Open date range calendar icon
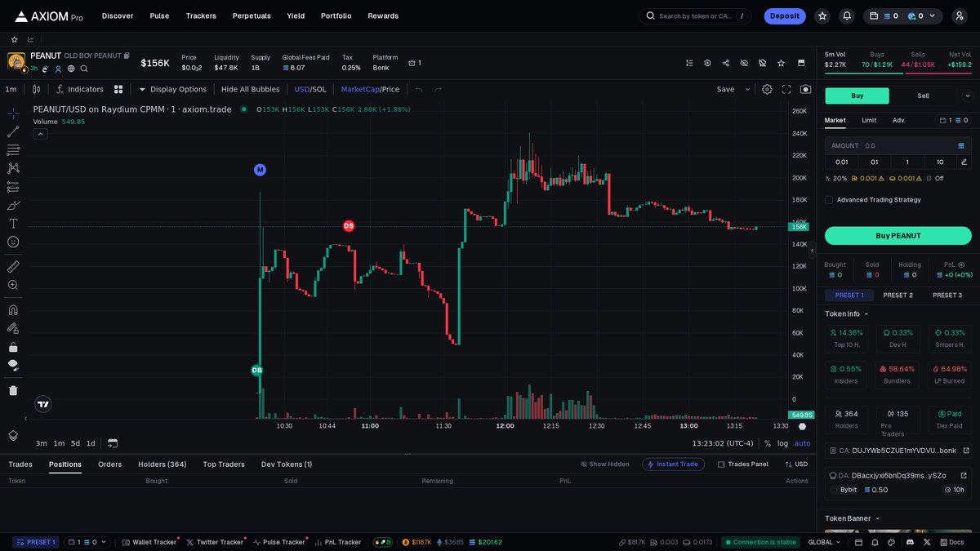The width and height of the screenshot is (980, 551). pyautogui.click(x=113, y=443)
